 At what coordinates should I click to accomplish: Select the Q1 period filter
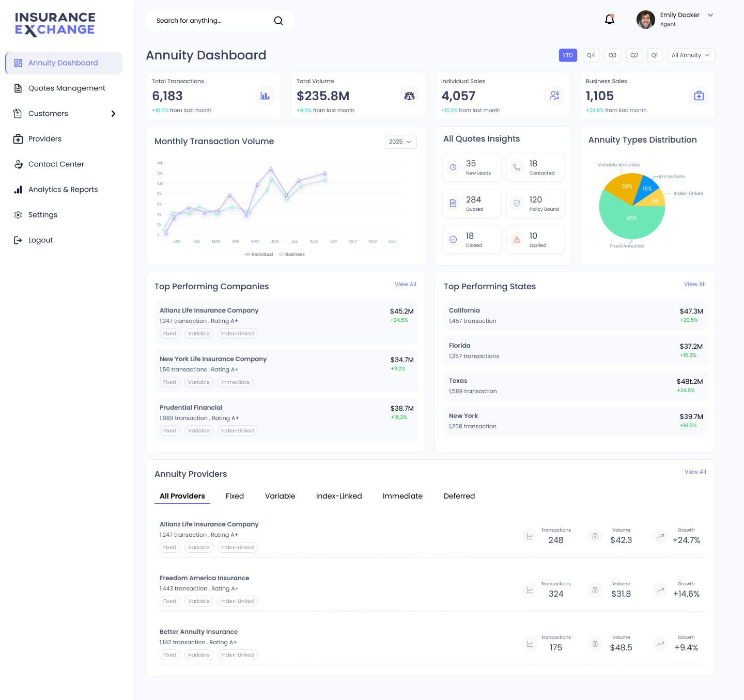(x=655, y=55)
